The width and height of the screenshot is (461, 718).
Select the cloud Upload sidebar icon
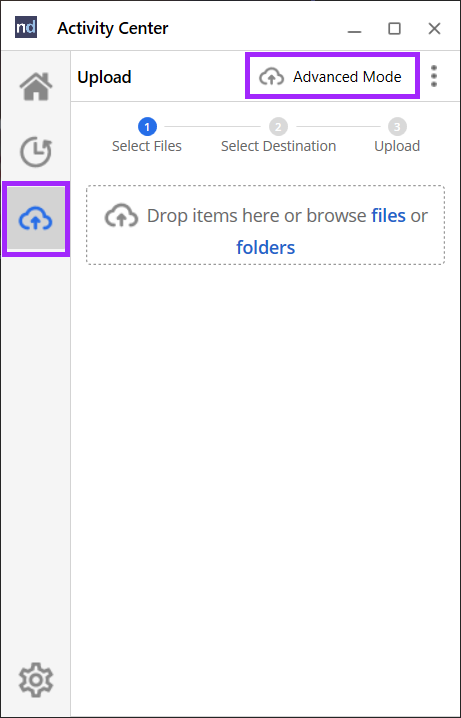point(36,219)
